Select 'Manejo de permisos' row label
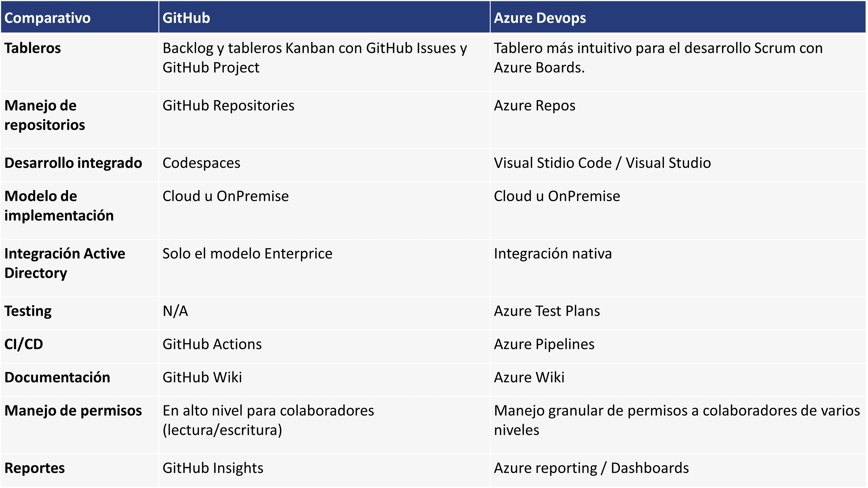This screenshot has height=488, width=868. [x=80, y=425]
